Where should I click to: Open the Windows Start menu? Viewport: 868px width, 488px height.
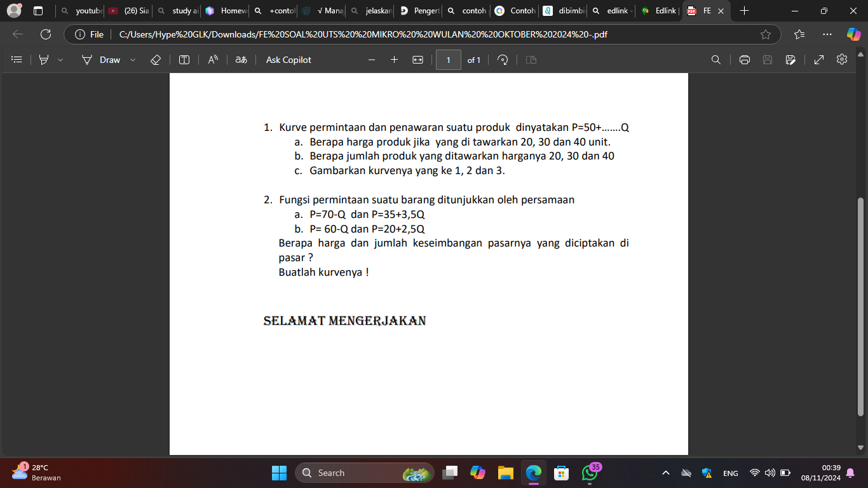(279, 473)
